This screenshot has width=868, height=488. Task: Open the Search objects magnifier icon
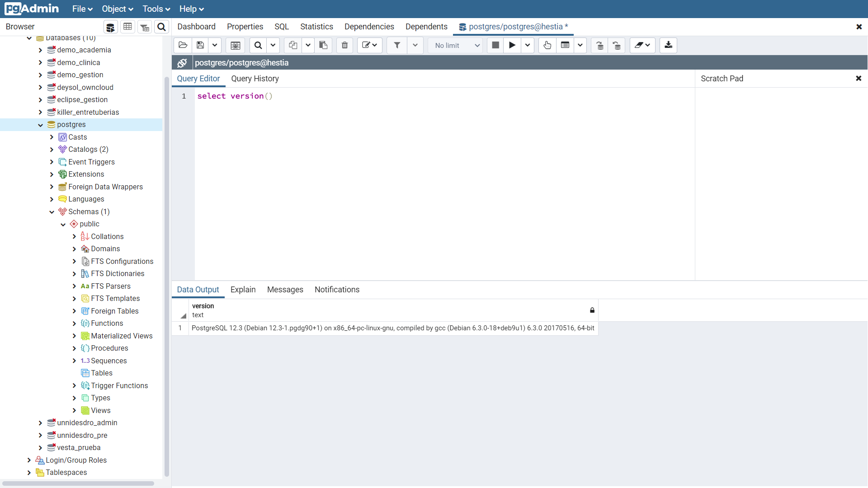(x=161, y=27)
